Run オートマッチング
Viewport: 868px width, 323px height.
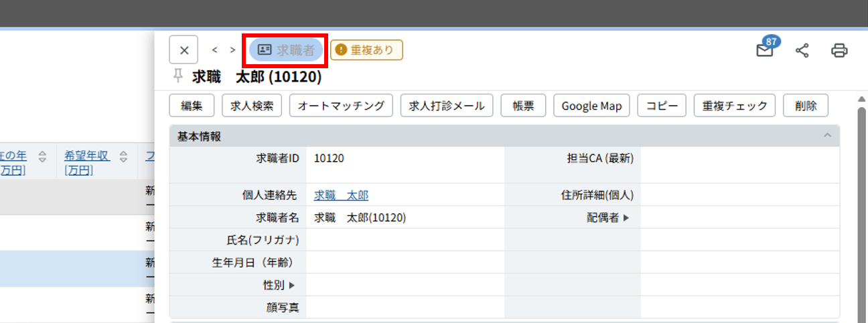click(x=341, y=106)
